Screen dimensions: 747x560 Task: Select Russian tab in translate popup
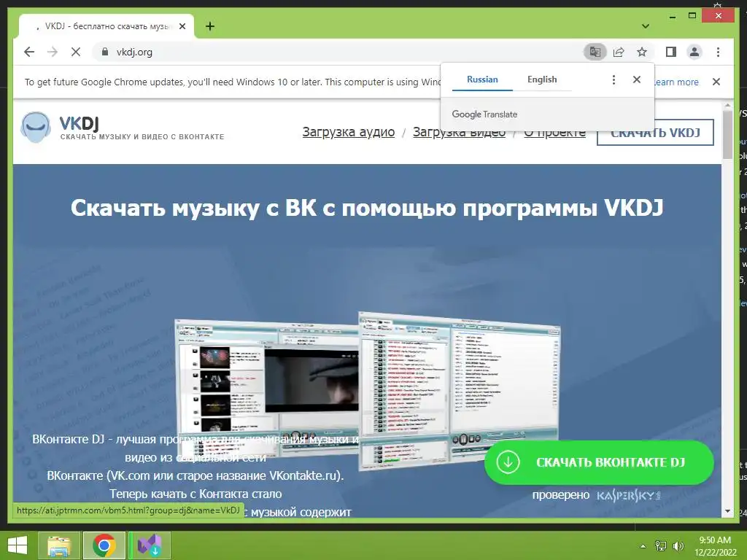(x=482, y=79)
